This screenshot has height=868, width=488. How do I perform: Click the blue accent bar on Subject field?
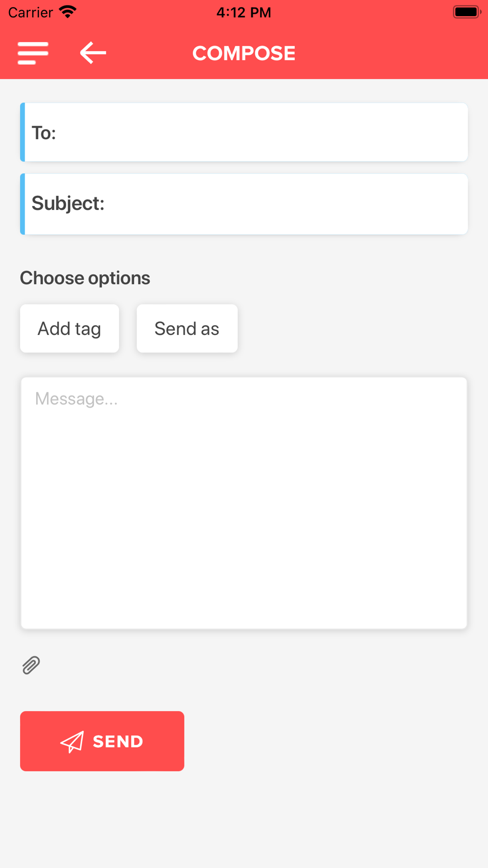tap(22, 204)
